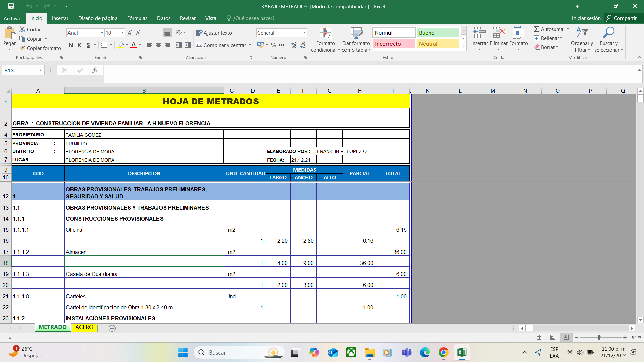
Task: Click the zoom slider handle
Action: click(599, 337)
